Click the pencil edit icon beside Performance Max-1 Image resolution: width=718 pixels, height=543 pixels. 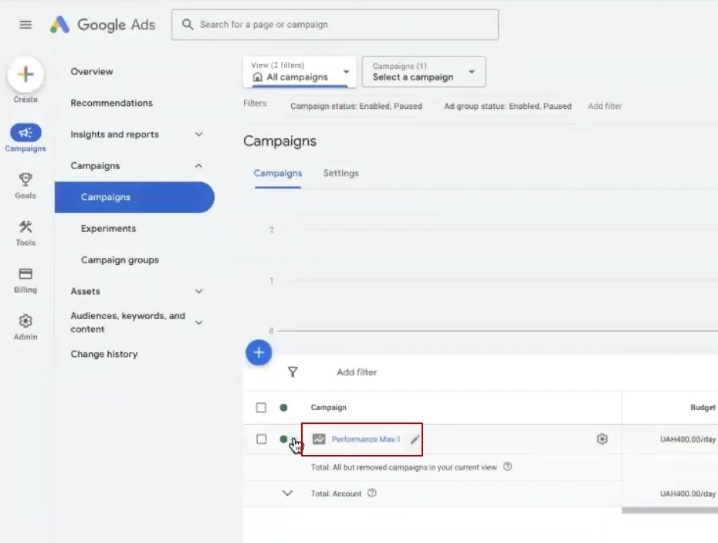pos(415,439)
